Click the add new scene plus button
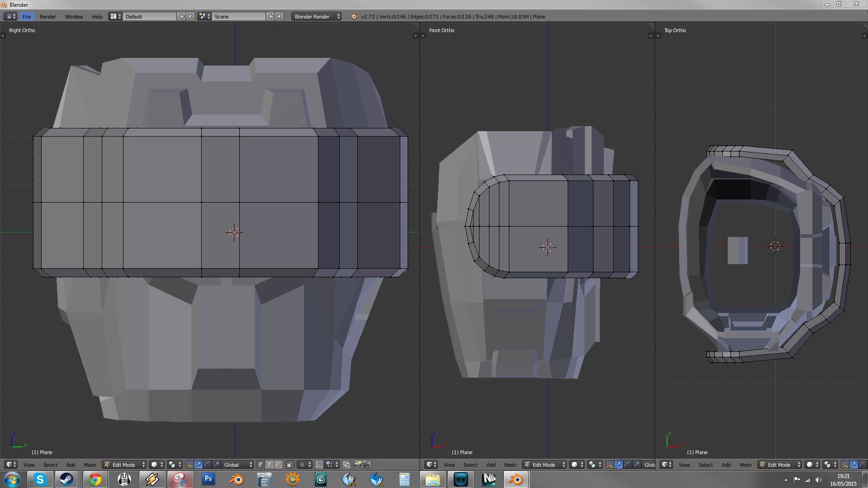 (270, 17)
